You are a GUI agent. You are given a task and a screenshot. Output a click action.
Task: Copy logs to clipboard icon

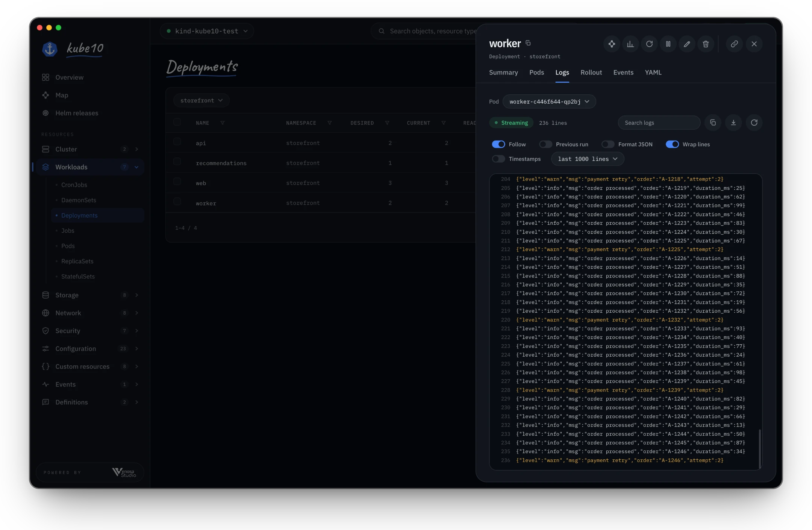713,123
